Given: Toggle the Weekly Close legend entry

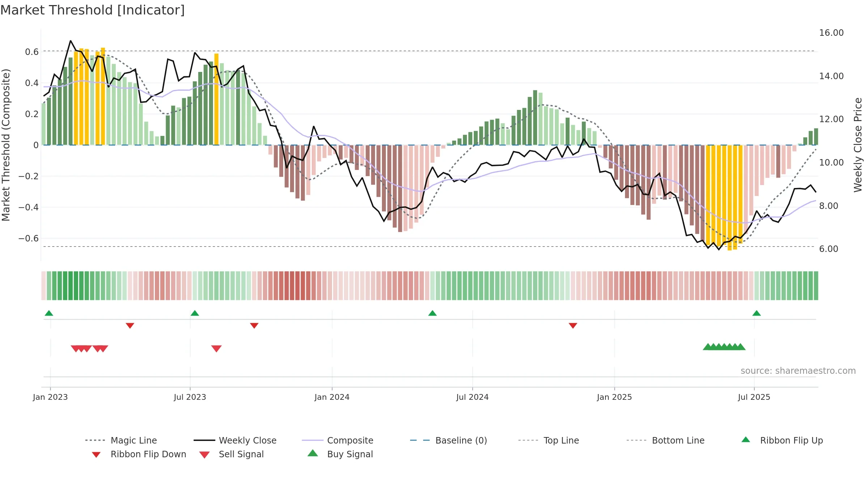Looking at the screenshot, I should coord(235,440).
